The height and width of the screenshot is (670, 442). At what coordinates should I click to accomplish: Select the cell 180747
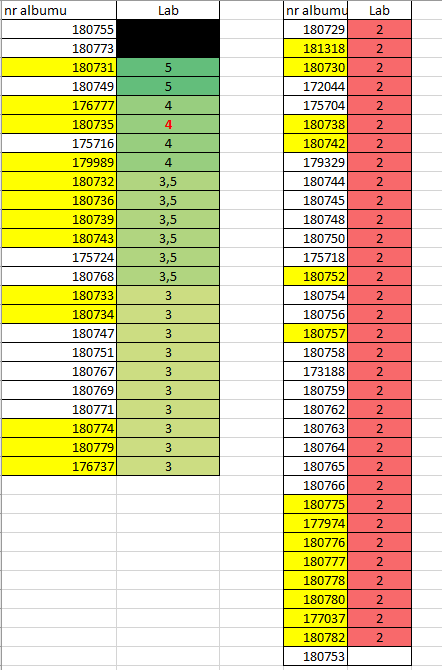coord(59,334)
